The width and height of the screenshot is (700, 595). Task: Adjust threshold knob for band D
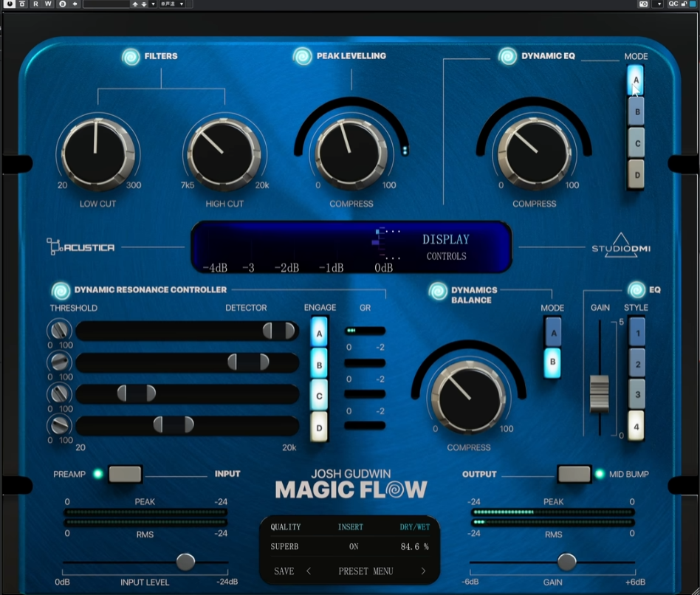coord(59,425)
